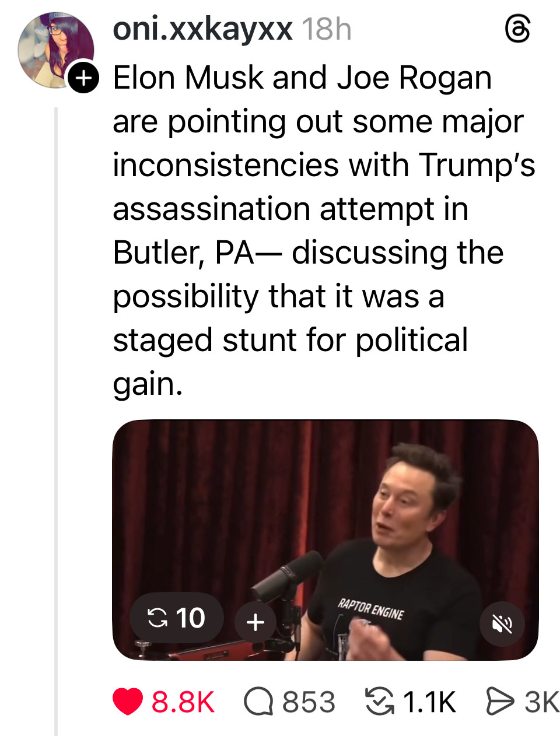
Task: Open comments via speech bubble icon
Action: click(258, 702)
